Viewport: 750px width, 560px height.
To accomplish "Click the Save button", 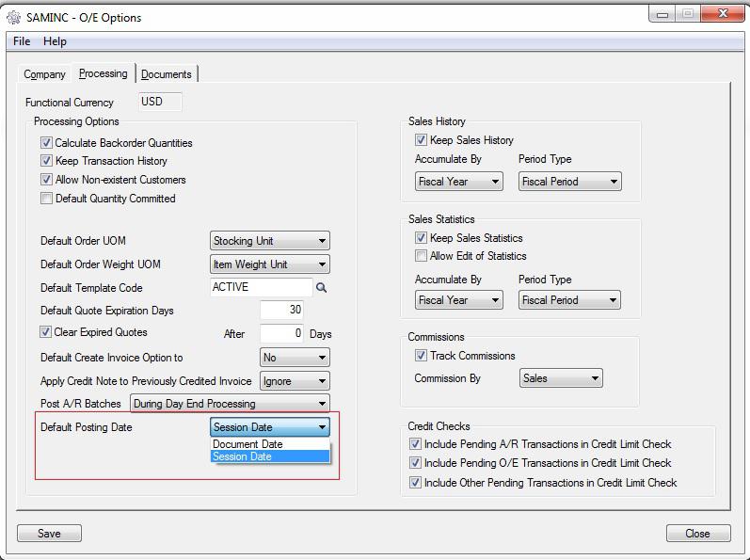I will point(49,534).
